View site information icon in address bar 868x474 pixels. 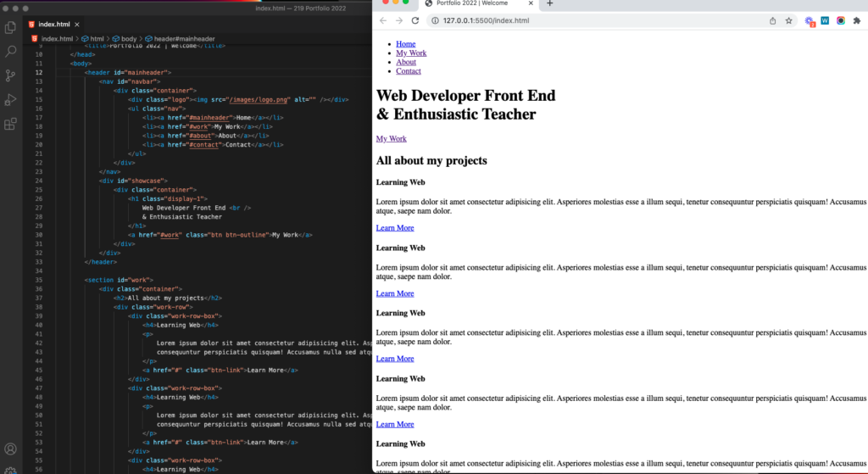pyautogui.click(x=435, y=20)
